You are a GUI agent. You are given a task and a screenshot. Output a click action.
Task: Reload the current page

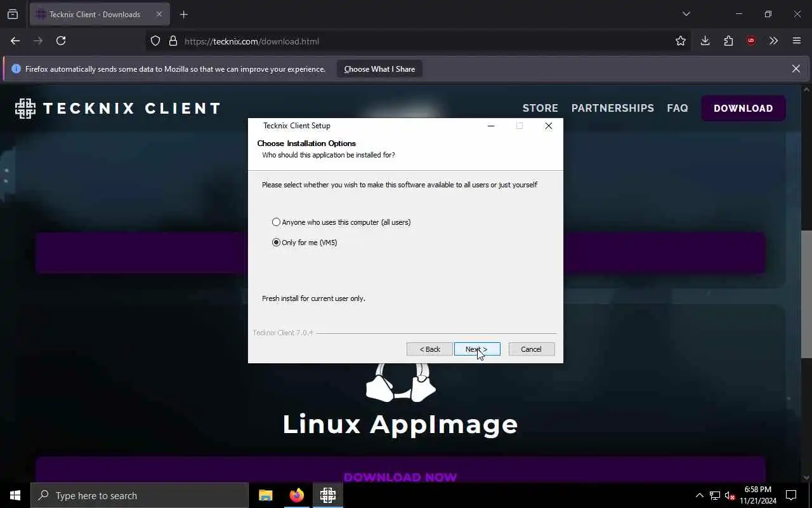click(61, 41)
